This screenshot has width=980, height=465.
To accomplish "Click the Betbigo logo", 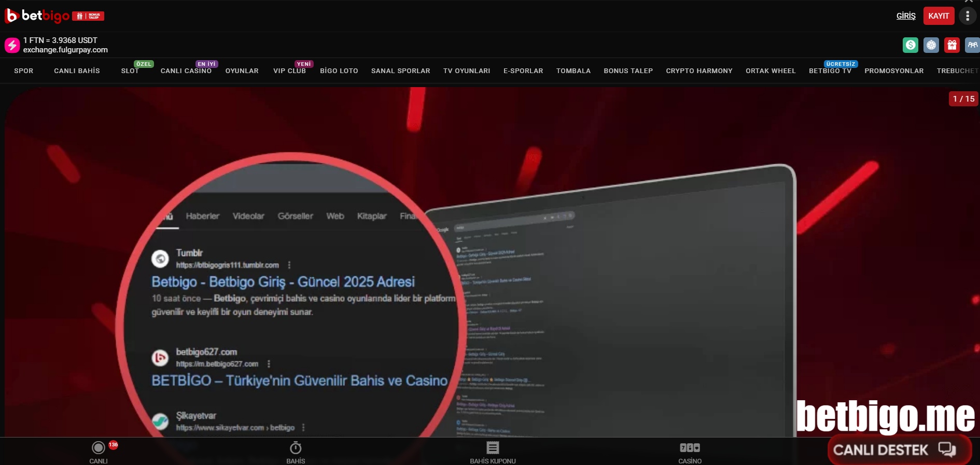I will [x=37, y=16].
